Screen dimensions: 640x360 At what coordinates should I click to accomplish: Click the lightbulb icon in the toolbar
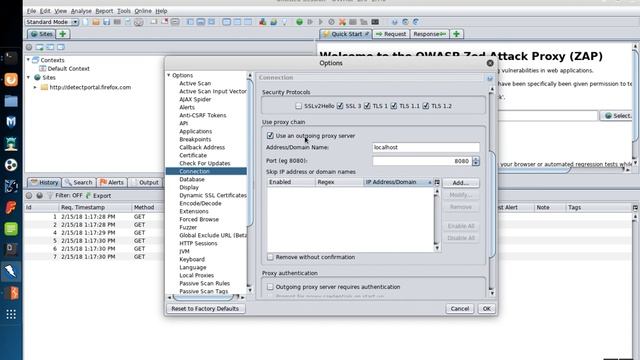click(x=284, y=22)
